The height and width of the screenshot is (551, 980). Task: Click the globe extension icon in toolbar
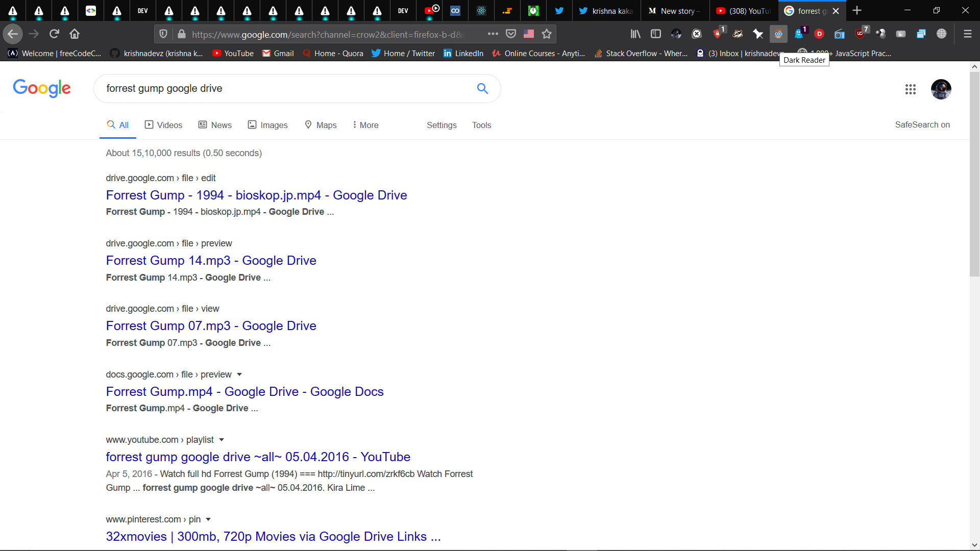[942, 34]
